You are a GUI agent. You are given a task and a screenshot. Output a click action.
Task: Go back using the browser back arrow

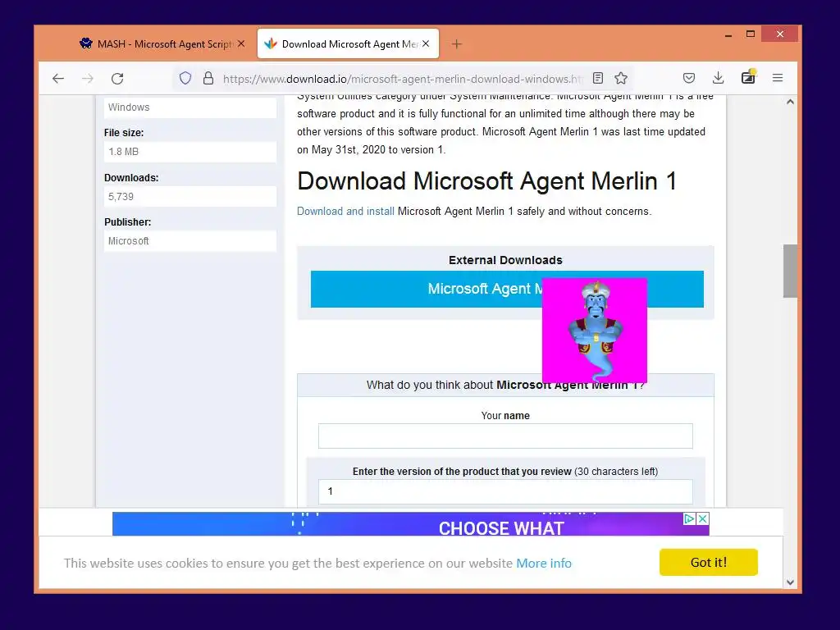58,79
